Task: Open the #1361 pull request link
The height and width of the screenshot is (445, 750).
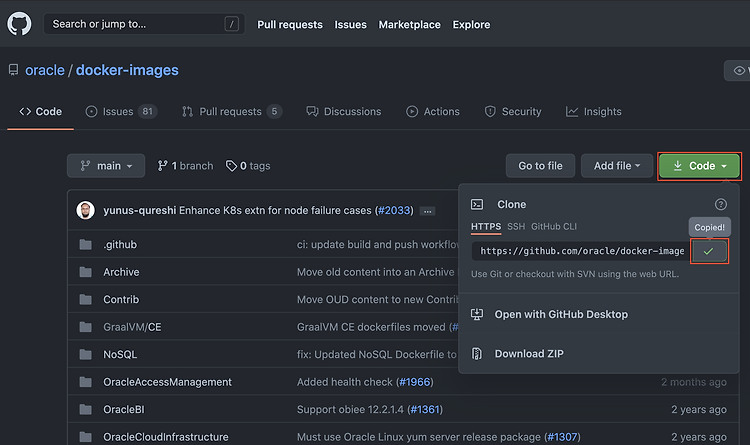Action: coord(425,410)
